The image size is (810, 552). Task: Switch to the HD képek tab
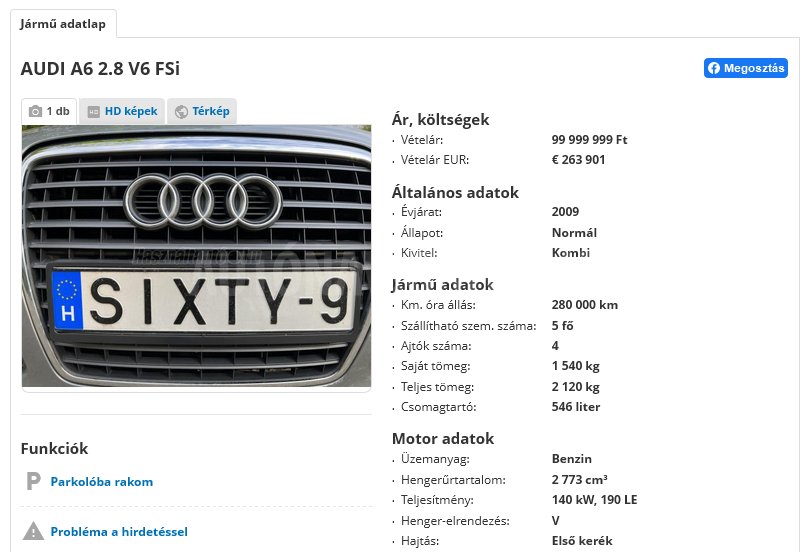tap(122, 112)
